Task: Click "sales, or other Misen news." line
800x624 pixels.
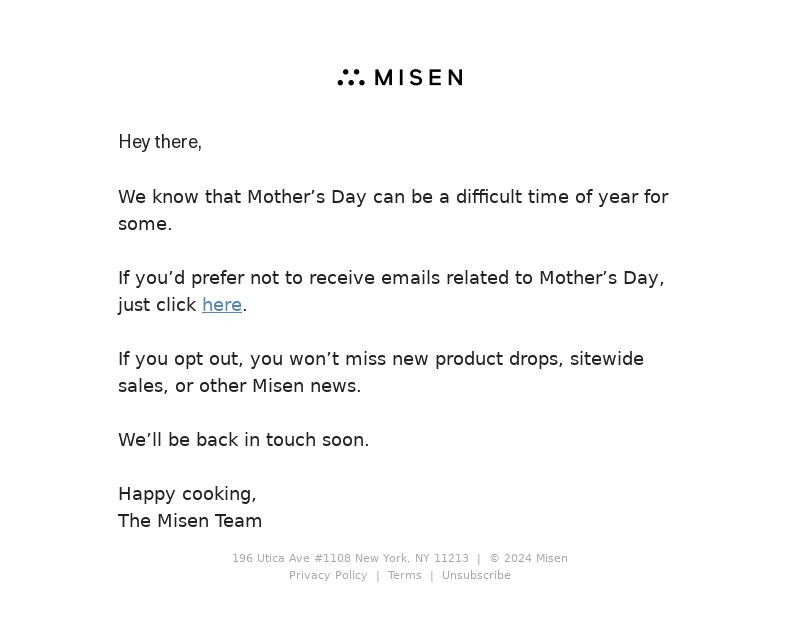Action: 239,386
